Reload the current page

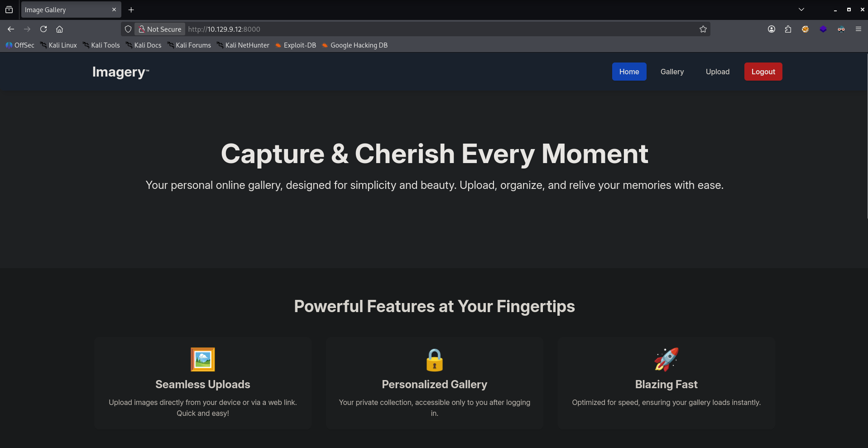(x=43, y=29)
